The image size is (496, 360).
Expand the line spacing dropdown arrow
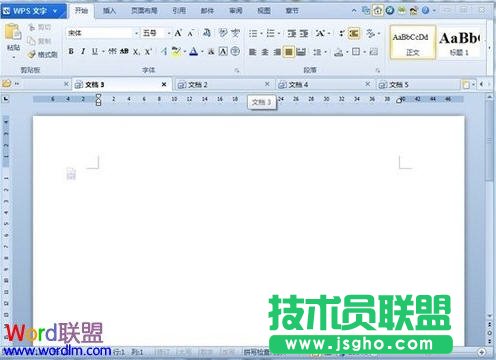325,52
